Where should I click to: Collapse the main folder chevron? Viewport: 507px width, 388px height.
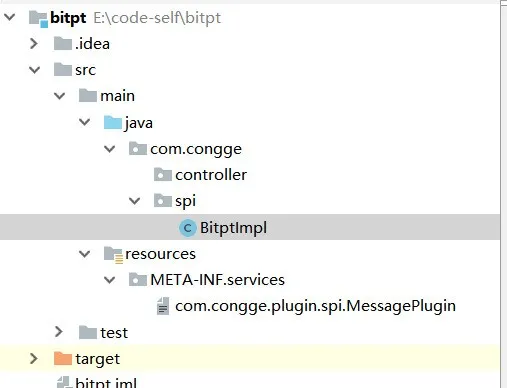[x=59, y=96]
